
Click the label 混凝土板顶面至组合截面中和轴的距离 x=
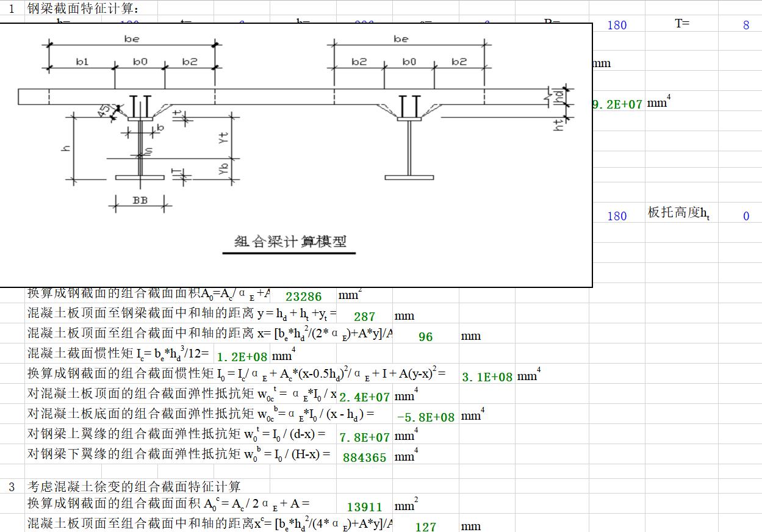tap(210, 334)
